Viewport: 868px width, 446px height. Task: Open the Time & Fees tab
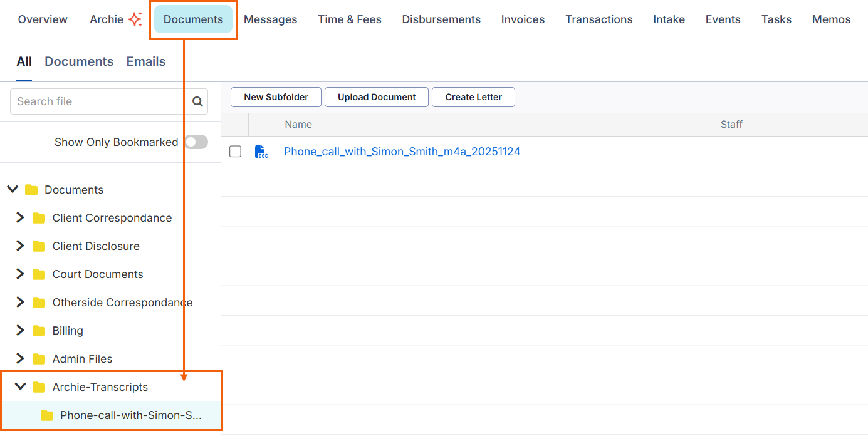349,19
